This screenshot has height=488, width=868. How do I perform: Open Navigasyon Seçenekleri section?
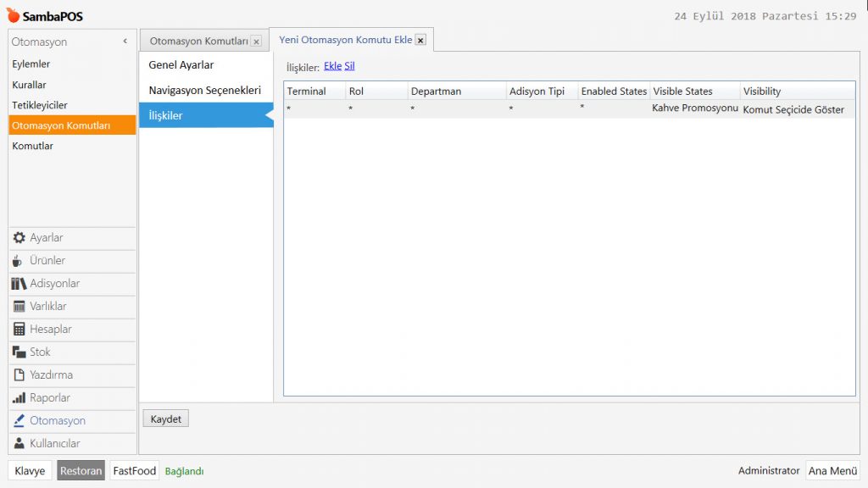coord(204,90)
